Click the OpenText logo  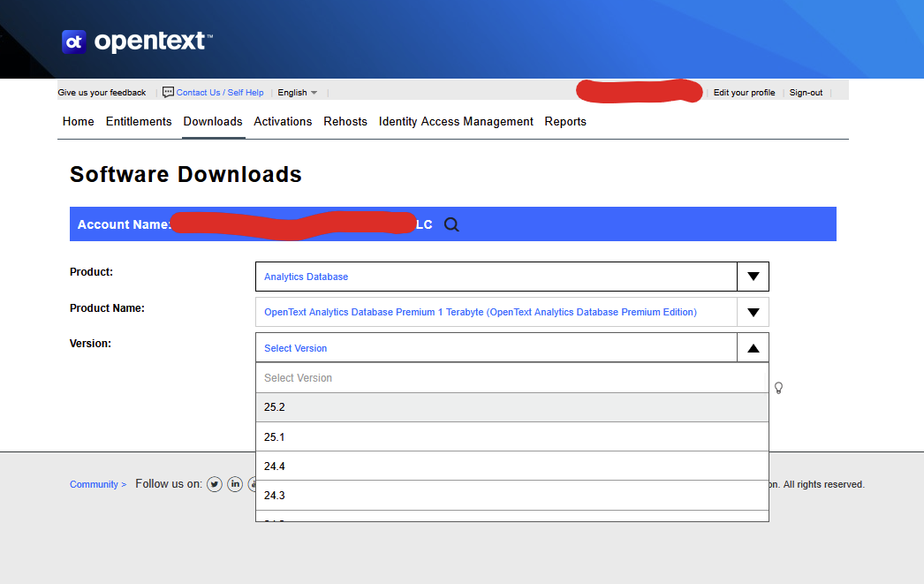coord(135,41)
